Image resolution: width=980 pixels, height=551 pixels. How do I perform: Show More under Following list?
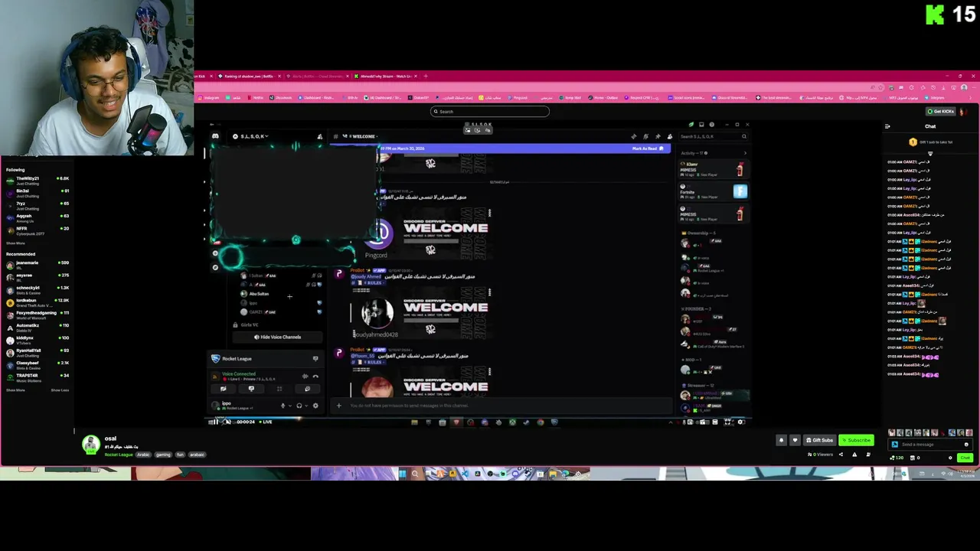(x=15, y=243)
